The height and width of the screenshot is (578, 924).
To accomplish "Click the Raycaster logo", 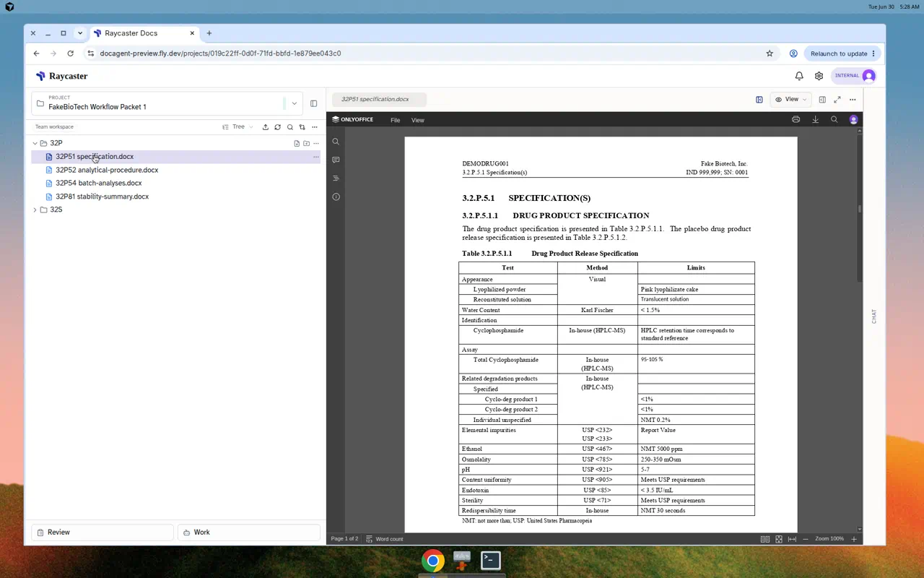I will pos(62,76).
